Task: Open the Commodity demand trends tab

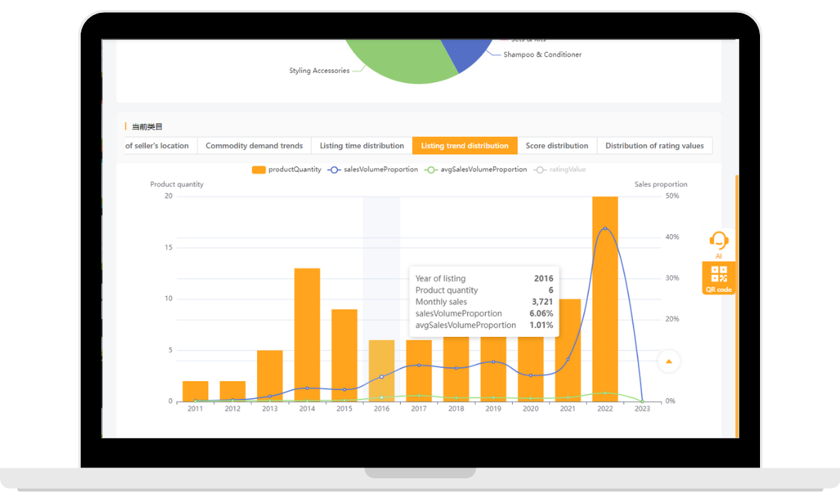Action: coord(254,145)
